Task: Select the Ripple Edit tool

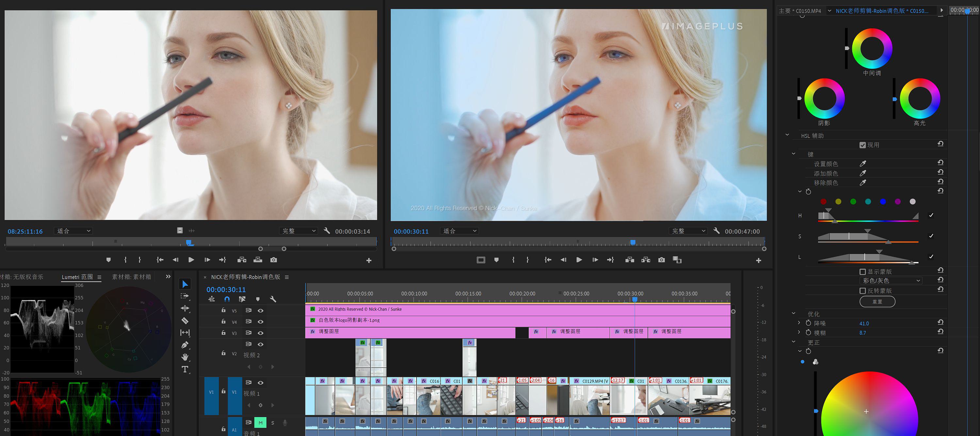Action: pos(185,308)
